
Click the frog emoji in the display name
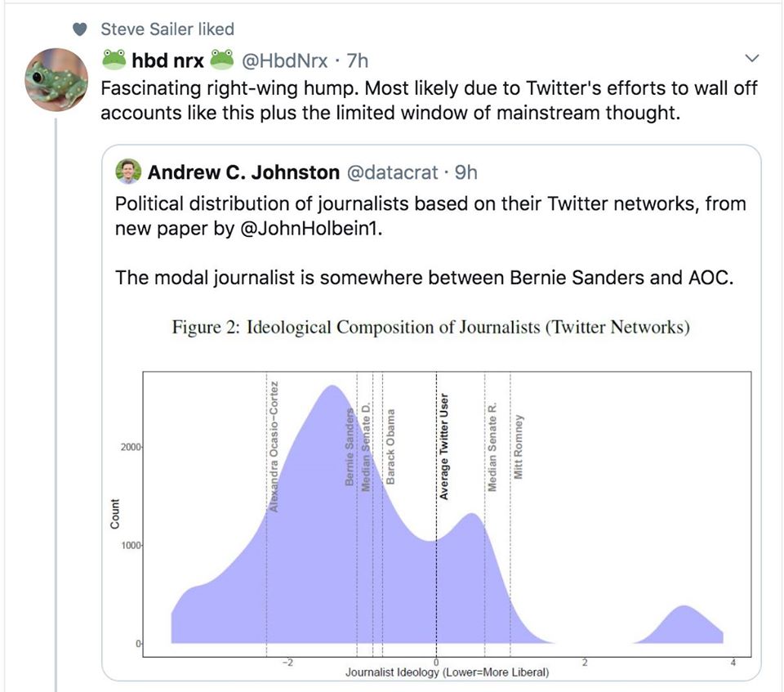pos(114,59)
